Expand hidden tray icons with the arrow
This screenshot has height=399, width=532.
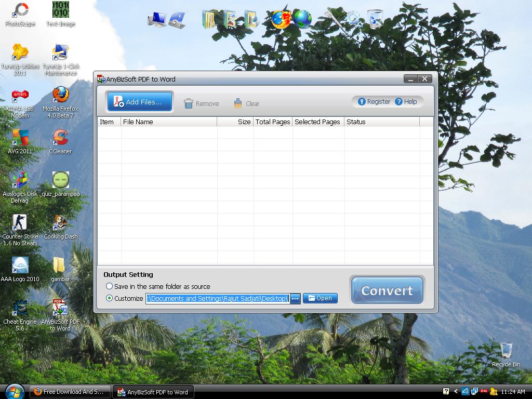click(x=456, y=392)
